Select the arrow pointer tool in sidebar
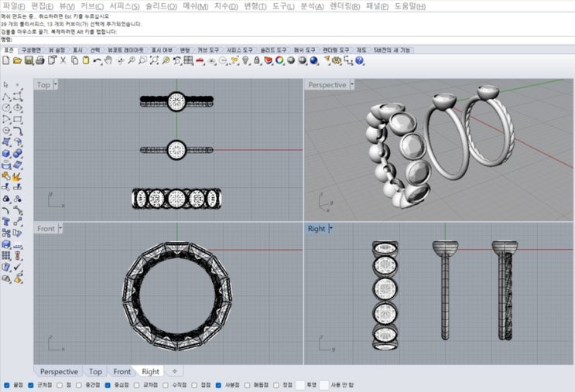This screenshot has height=392, width=575. [6, 85]
